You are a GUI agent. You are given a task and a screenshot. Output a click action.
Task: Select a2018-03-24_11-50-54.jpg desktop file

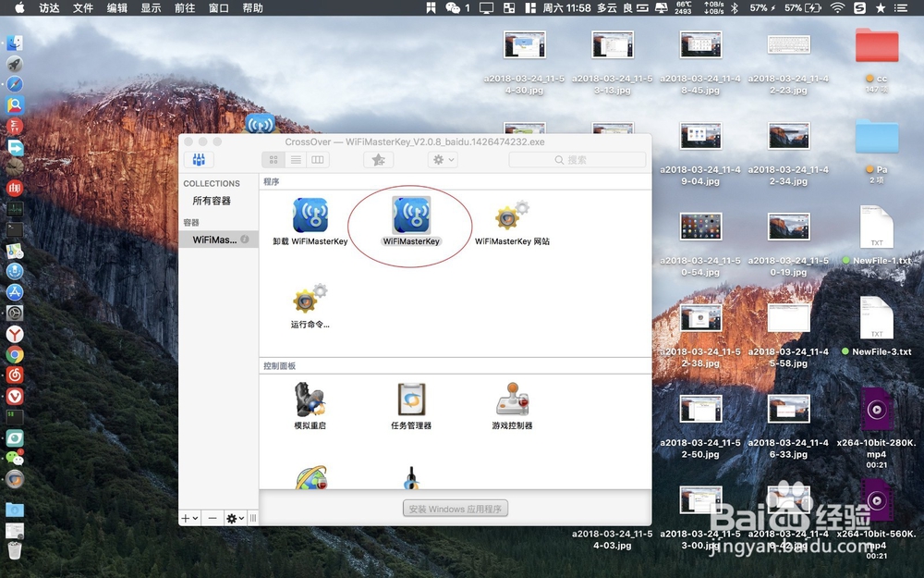[700, 228]
